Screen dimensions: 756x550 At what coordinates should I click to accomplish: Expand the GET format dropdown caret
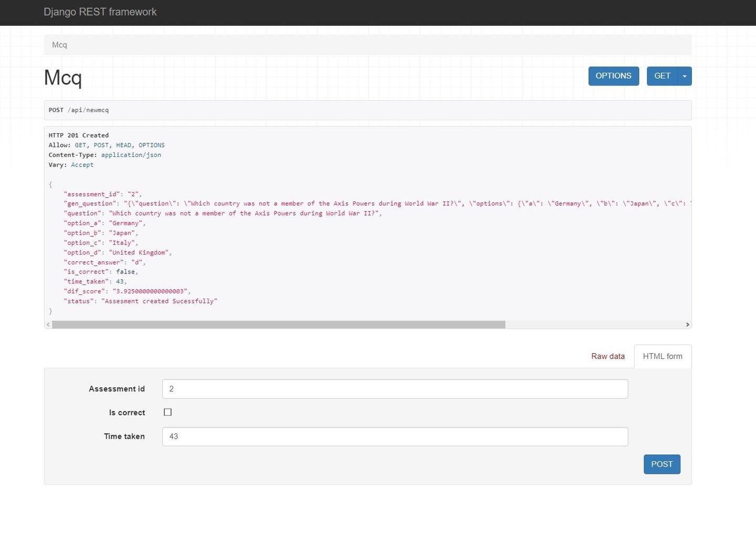click(x=685, y=76)
